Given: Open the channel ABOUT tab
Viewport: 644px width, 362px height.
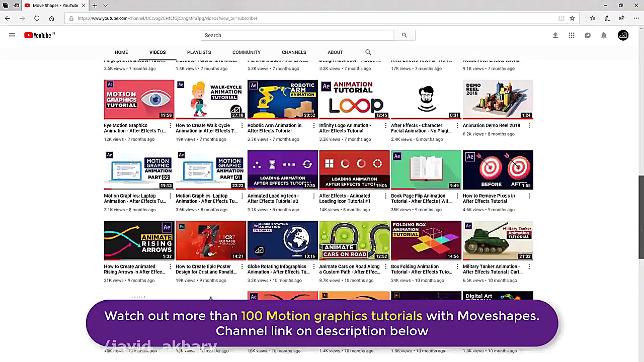Looking at the screenshot, I should [335, 52].
